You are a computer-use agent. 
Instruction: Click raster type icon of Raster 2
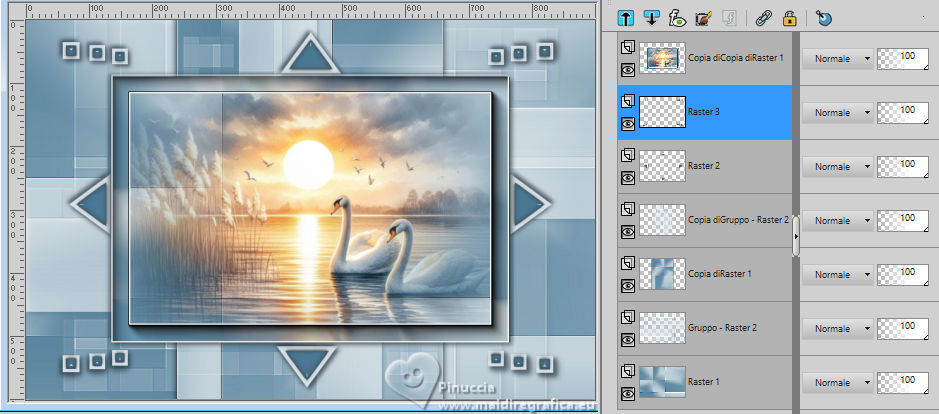coord(628,155)
